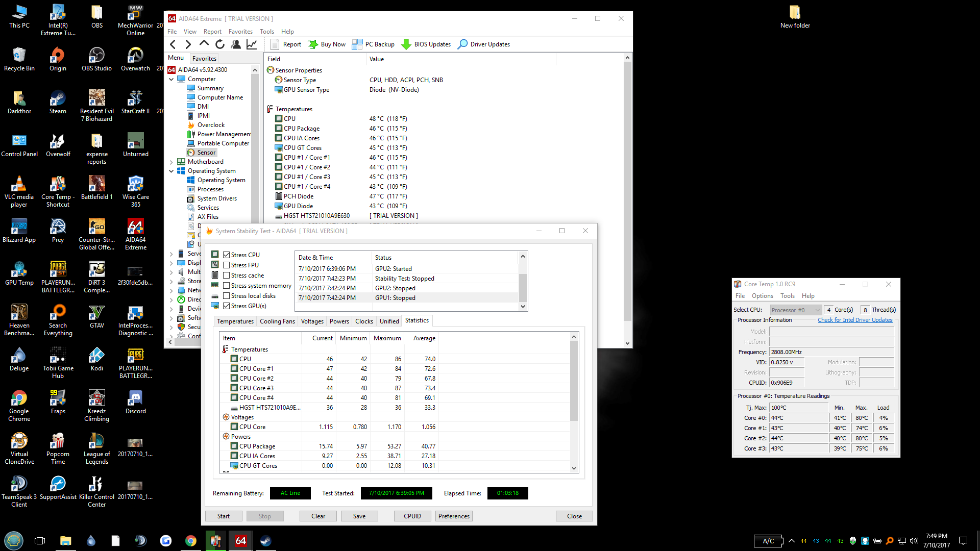Enable Stress local disks checkbox
The image size is (980, 551).
[x=226, y=296]
